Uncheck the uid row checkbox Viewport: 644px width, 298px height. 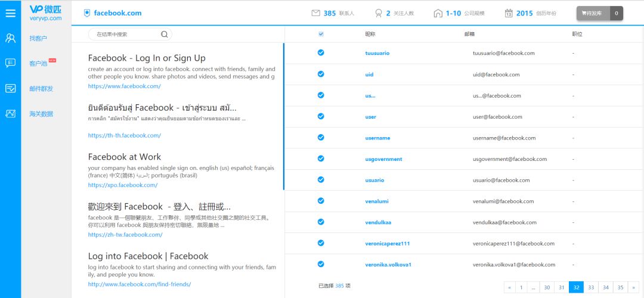(x=321, y=74)
